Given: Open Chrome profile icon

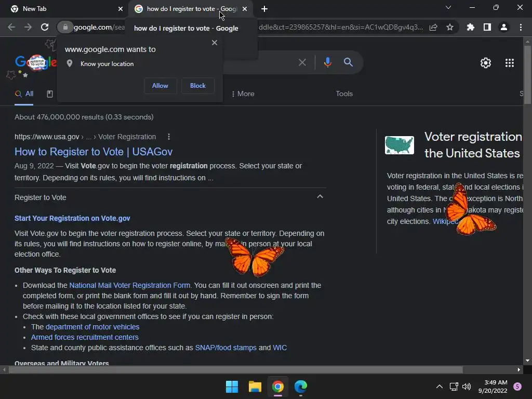Looking at the screenshot, I should pyautogui.click(x=504, y=27).
